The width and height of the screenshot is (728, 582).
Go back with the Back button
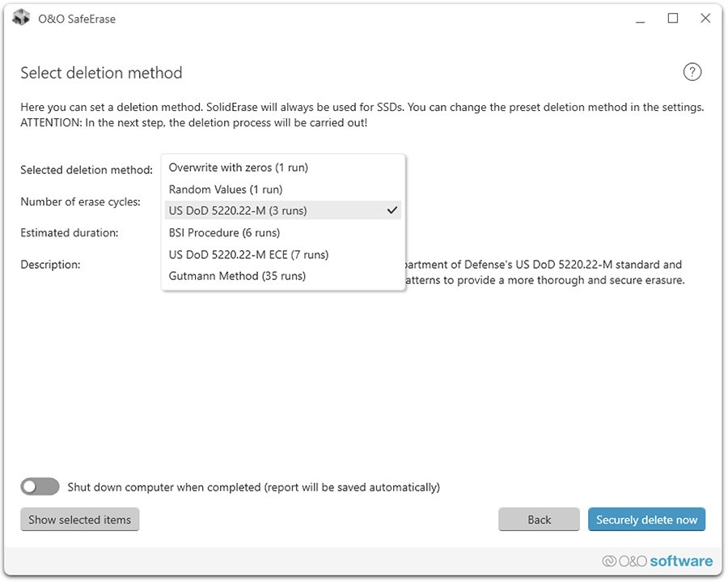(x=539, y=520)
